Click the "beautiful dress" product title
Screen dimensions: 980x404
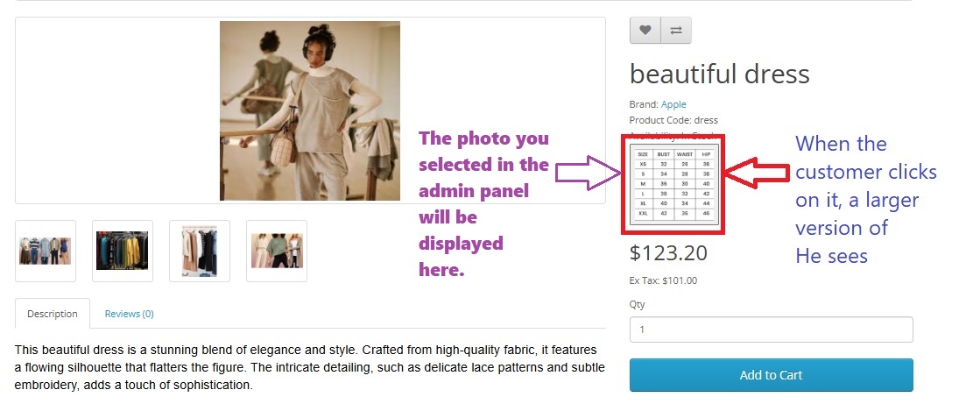[x=719, y=74]
